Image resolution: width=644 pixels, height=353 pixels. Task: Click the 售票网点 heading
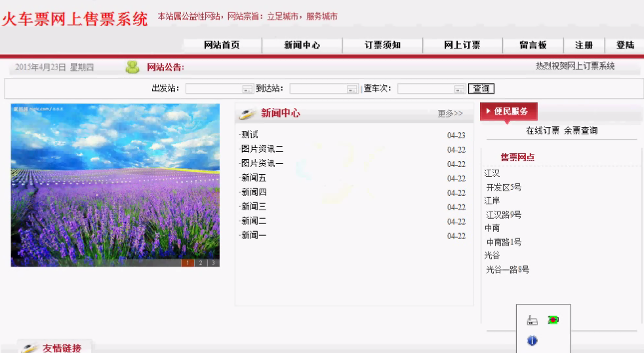coord(517,157)
